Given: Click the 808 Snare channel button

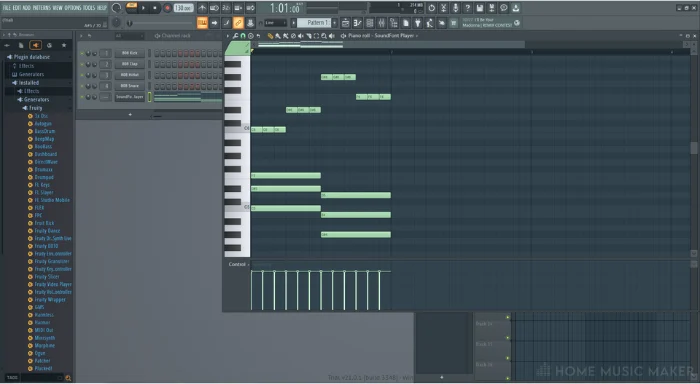Looking at the screenshot, I should (x=129, y=86).
